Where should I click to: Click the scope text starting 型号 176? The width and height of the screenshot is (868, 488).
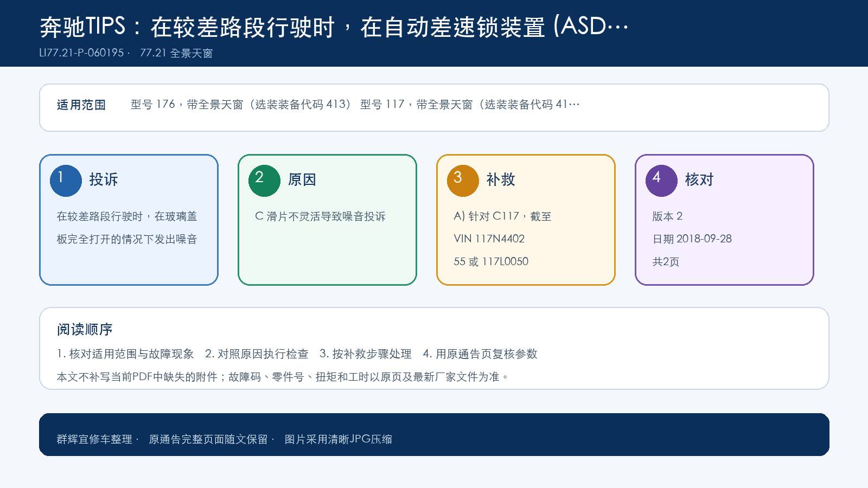(x=355, y=105)
